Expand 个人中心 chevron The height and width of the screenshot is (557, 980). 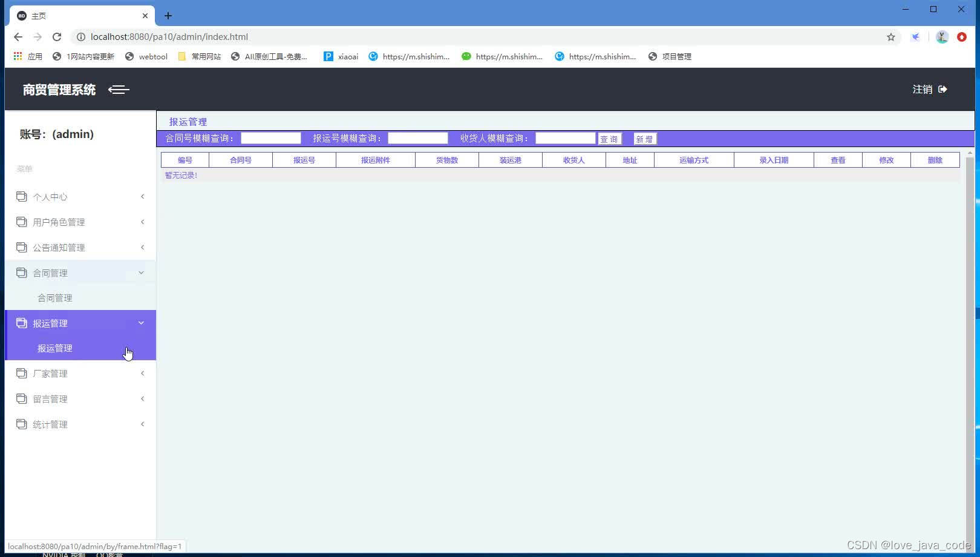click(143, 196)
